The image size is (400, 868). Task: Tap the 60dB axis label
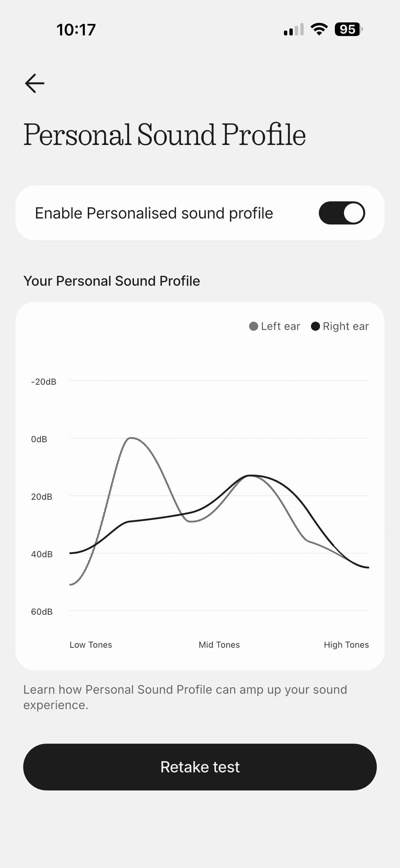pyautogui.click(x=42, y=612)
